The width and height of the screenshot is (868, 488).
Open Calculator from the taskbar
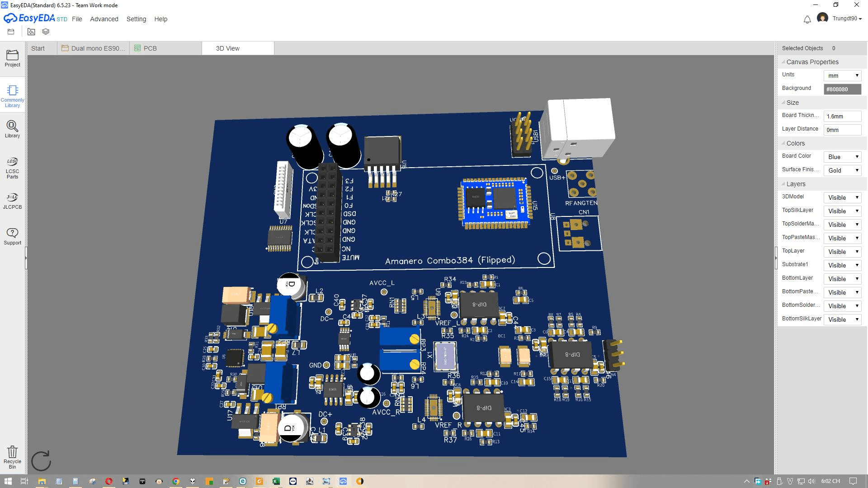pyautogui.click(x=75, y=481)
